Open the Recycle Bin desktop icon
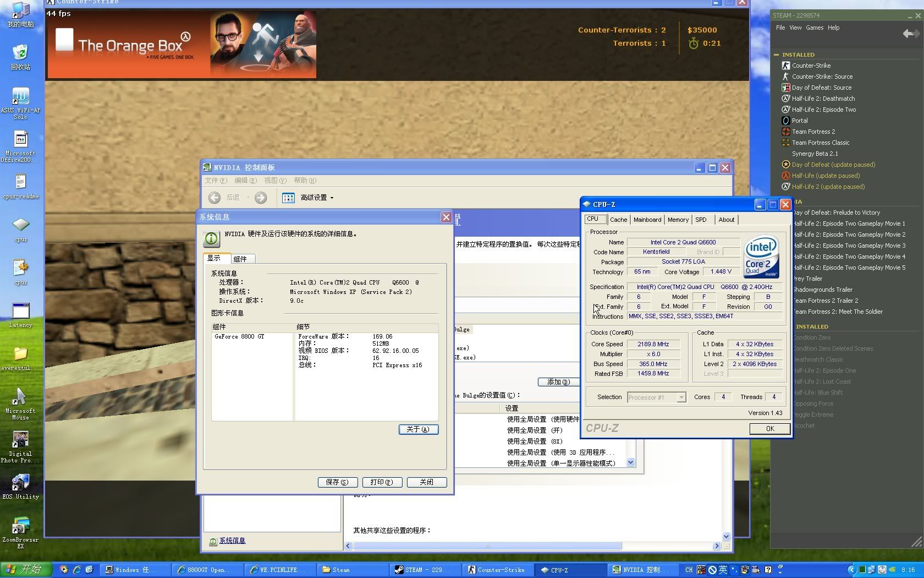 (x=20, y=53)
